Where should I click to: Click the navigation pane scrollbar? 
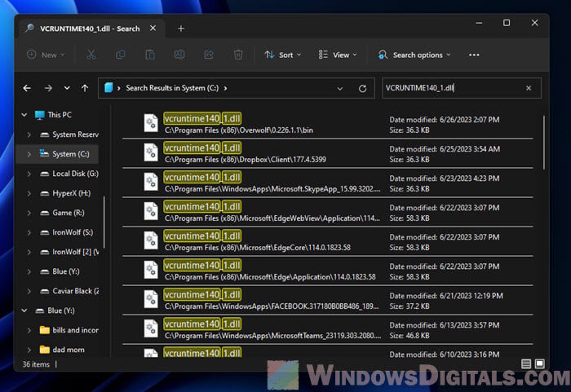(104, 222)
